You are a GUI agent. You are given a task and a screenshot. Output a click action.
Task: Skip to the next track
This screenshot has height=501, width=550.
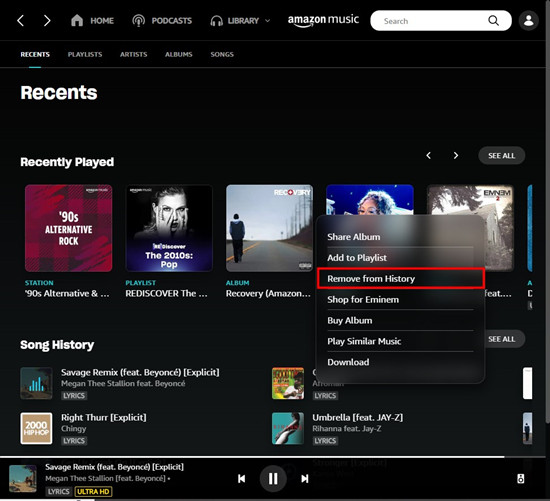click(x=305, y=479)
